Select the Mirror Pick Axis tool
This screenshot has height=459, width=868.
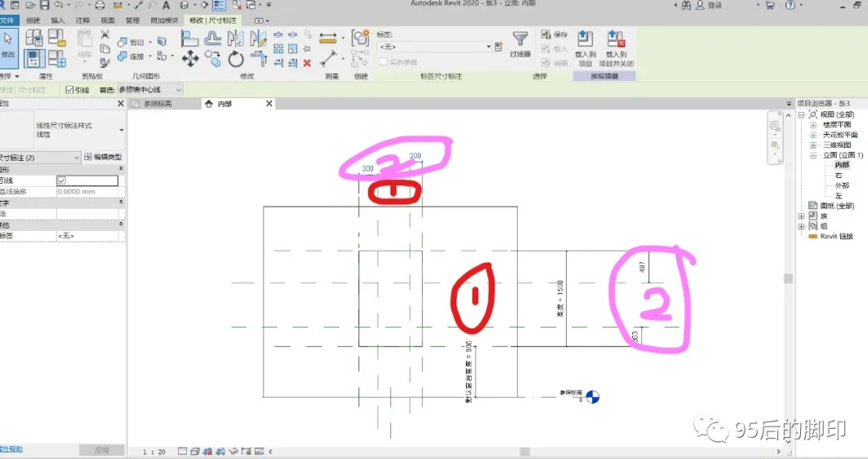[x=235, y=38]
